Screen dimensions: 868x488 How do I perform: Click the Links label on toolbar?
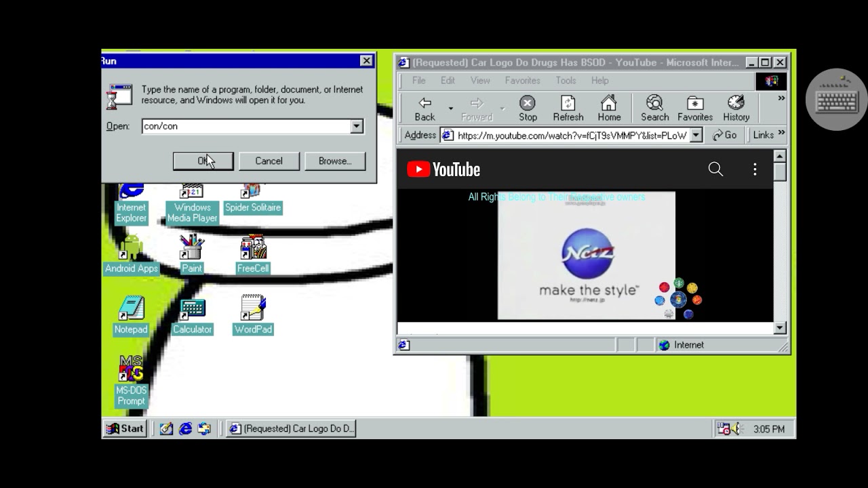(x=763, y=135)
